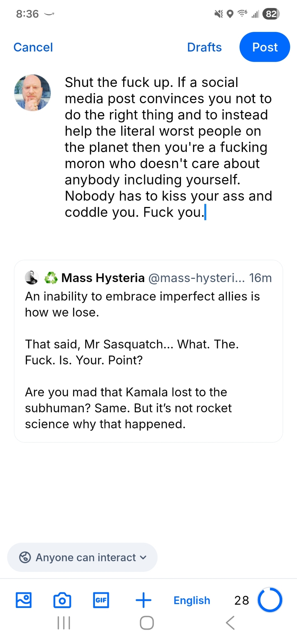Viewport: 297px width, 644px height.
Task: Open the Drafts list
Action: [x=204, y=47]
